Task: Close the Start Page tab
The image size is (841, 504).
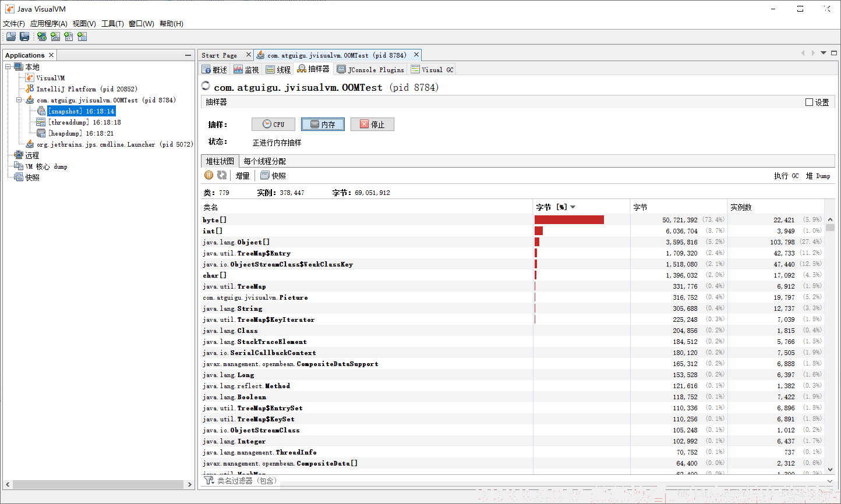Action: pyautogui.click(x=249, y=55)
